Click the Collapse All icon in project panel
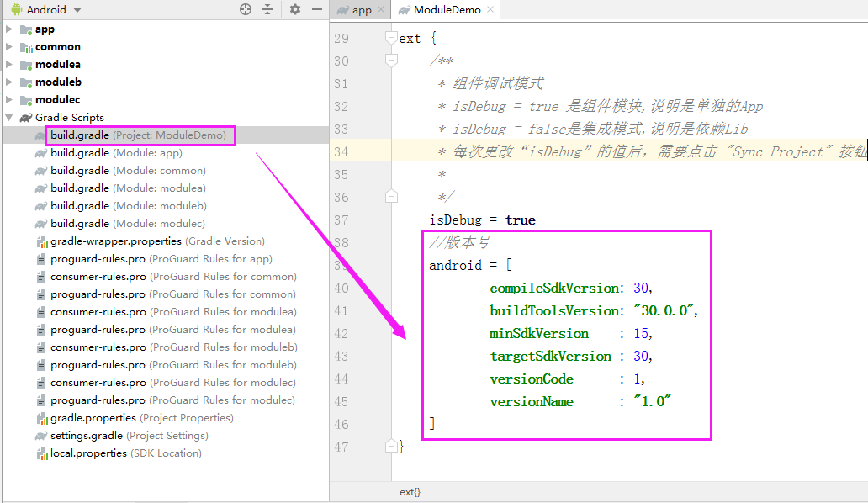This screenshot has height=503, width=868. point(267,9)
